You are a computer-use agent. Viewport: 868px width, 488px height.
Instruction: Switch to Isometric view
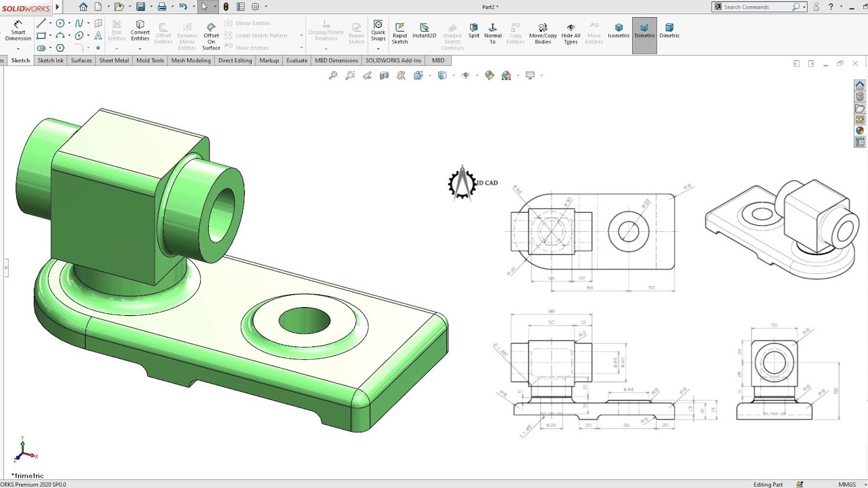(x=618, y=30)
